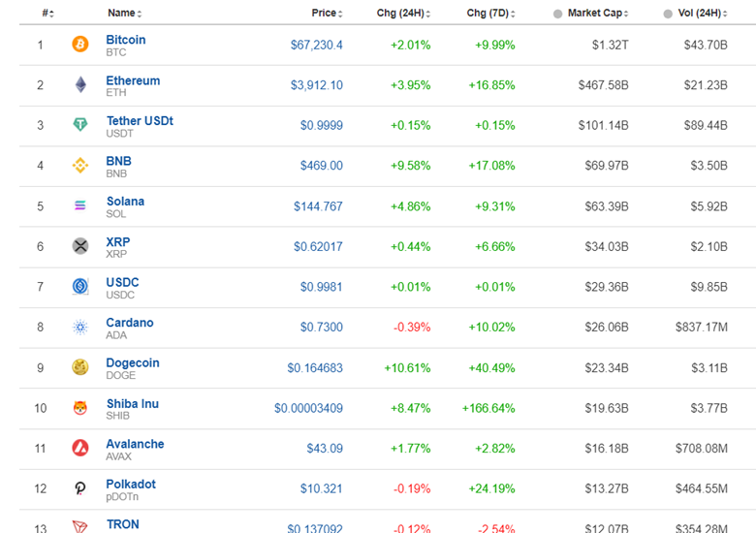Click Bitcoin price $67,230.4
Viewport: 756px width, 533px height.
pyautogui.click(x=316, y=45)
